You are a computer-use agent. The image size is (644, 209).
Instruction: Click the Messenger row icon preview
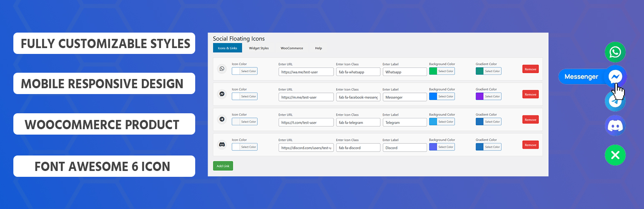pos(222,94)
